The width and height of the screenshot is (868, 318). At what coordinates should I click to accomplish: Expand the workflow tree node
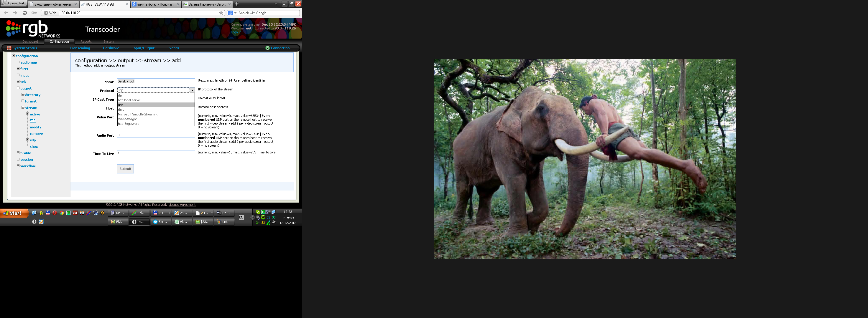(18, 166)
